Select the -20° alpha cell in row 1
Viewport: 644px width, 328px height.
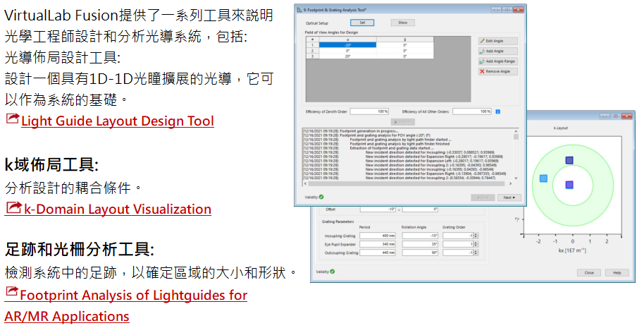[347, 45]
